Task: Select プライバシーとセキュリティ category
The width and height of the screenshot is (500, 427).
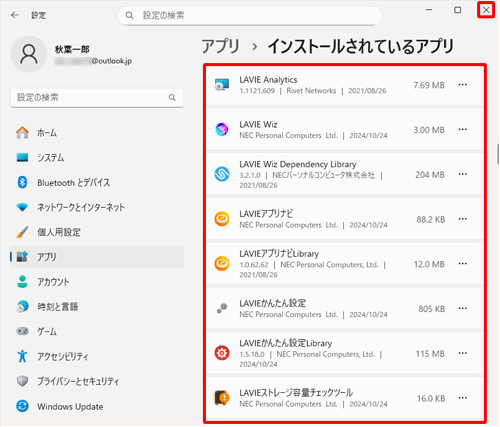Action: point(97,381)
